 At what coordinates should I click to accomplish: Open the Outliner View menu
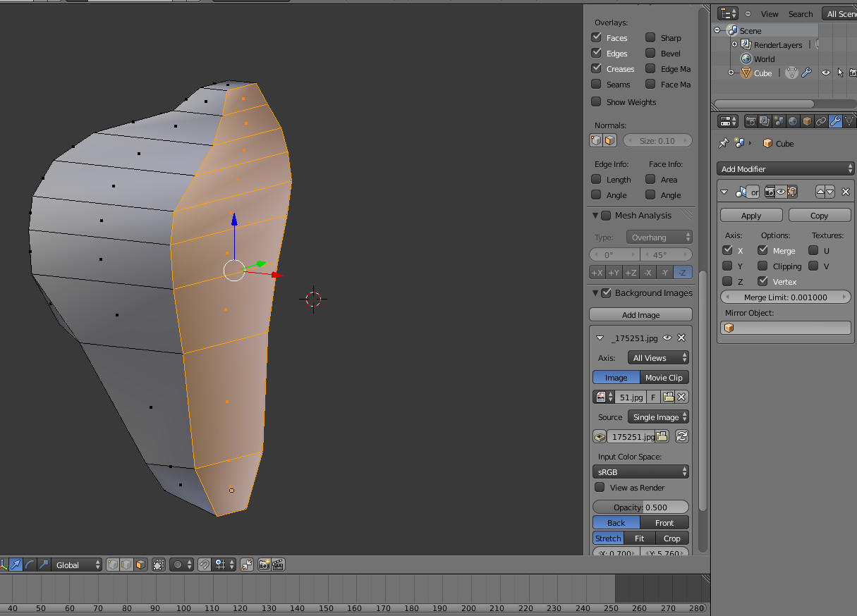pyautogui.click(x=770, y=14)
